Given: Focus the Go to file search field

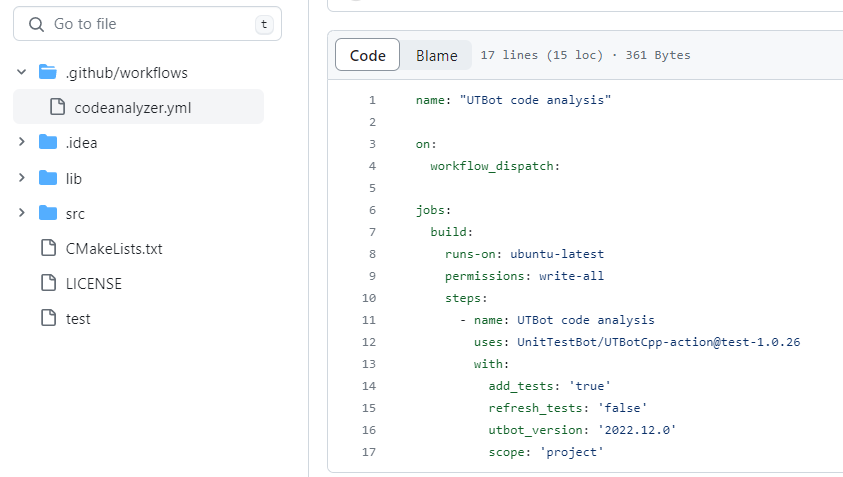Looking at the screenshot, I should click(x=150, y=24).
